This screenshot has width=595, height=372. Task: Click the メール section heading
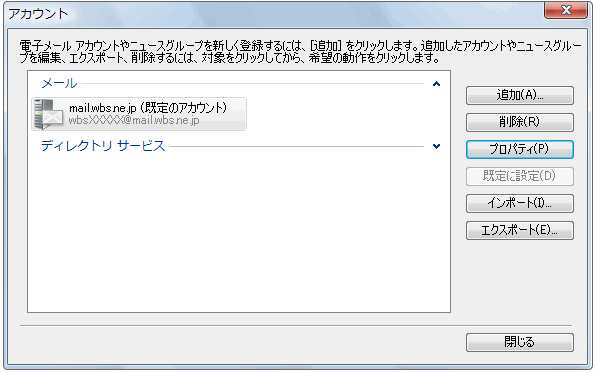[x=59, y=83]
